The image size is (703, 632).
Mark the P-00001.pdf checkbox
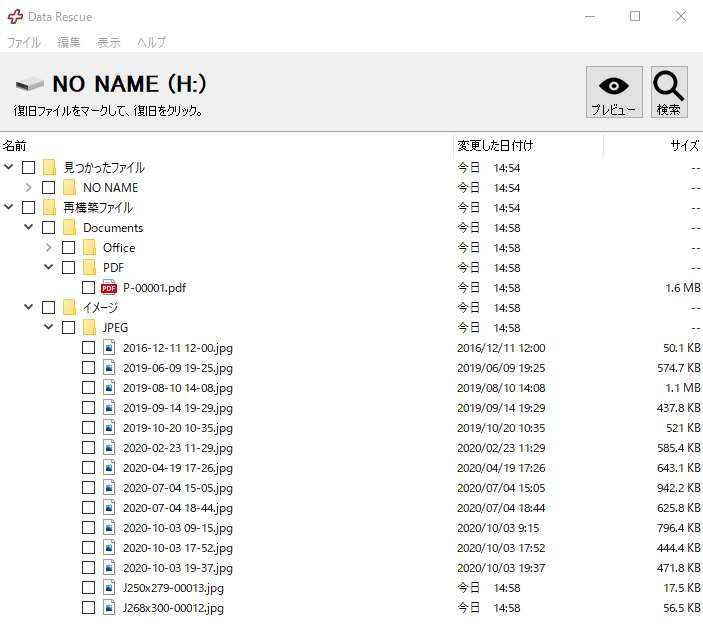click(88, 288)
